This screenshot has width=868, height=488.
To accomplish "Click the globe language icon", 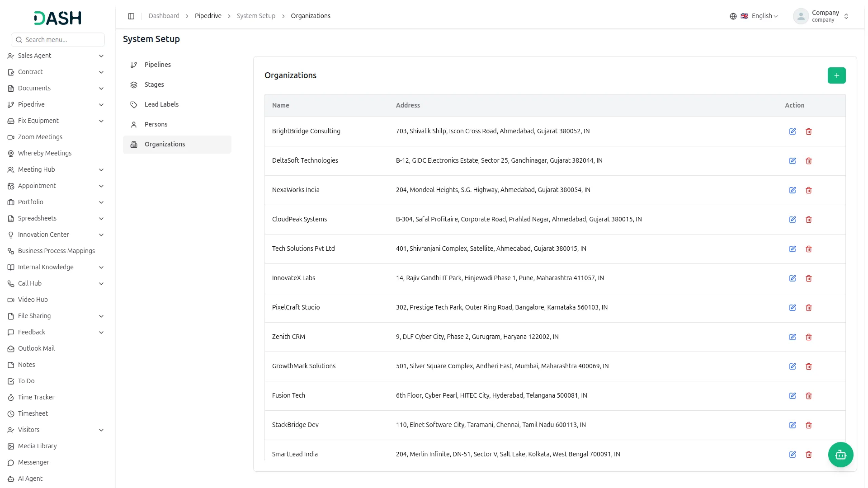I will [x=733, y=16].
